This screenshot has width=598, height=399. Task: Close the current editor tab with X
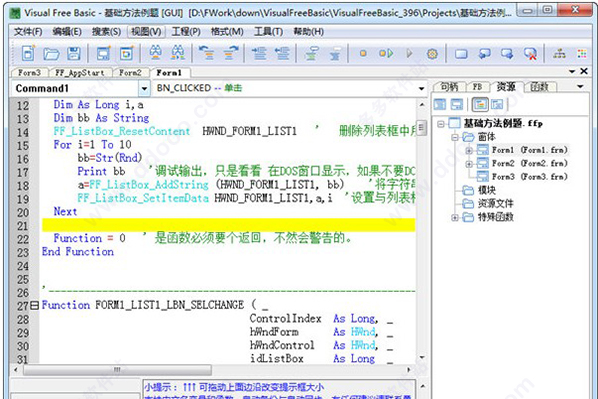point(584,71)
